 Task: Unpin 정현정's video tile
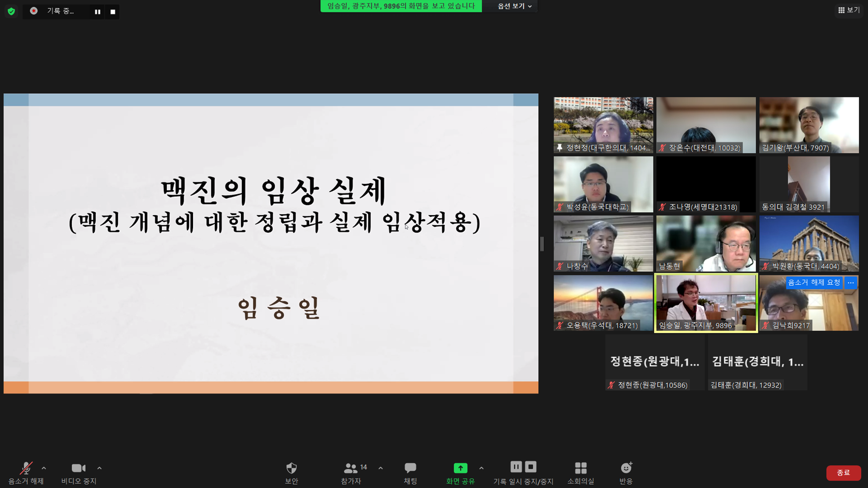pyautogui.click(x=559, y=148)
